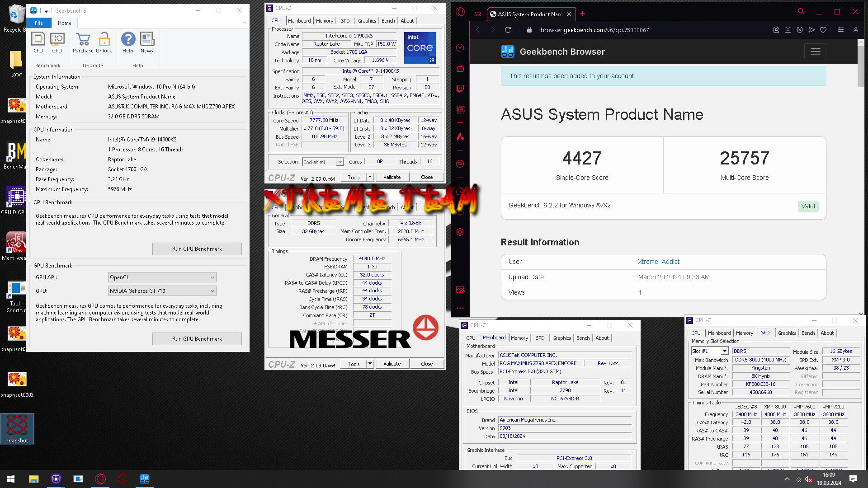Click the Opera GX logo menu icon
This screenshot has width=868, height=488.
pos(460,12)
